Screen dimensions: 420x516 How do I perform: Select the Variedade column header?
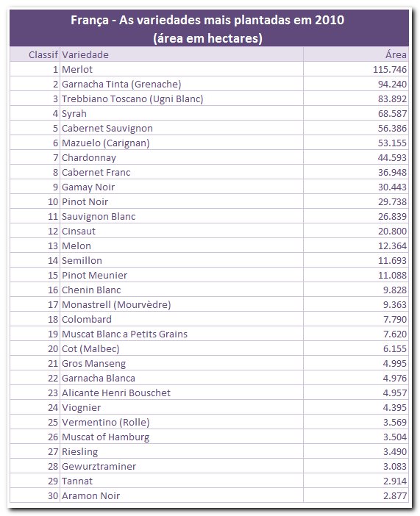pyautogui.click(x=85, y=54)
